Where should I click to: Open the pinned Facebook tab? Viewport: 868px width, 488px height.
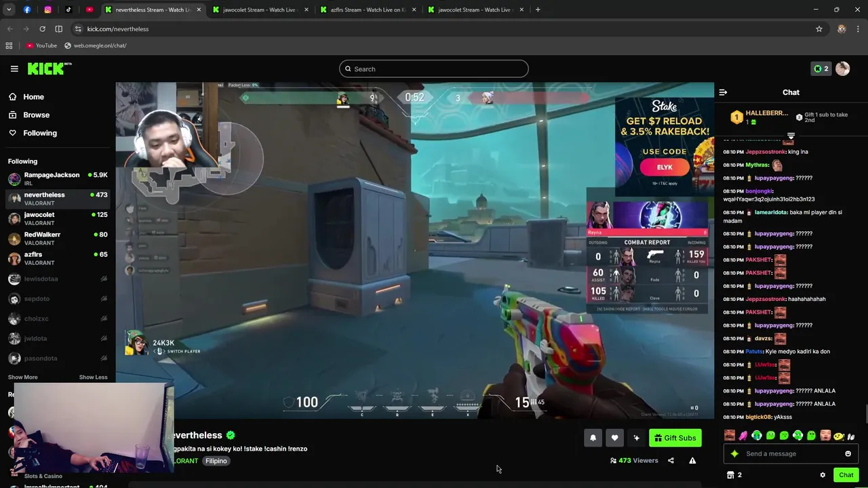pos(26,9)
